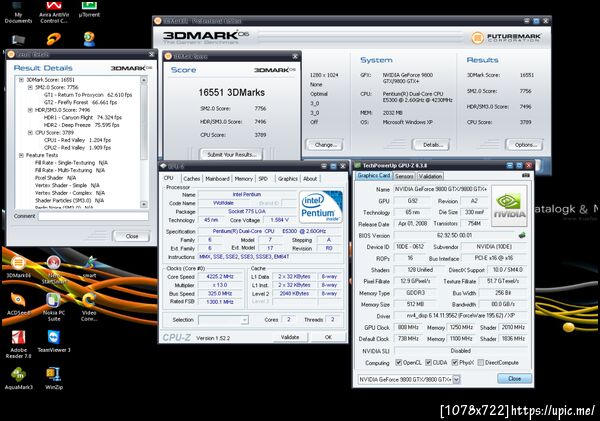Open the Validation tab in GPU-Z
The height and width of the screenshot is (421, 600).
tap(430, 176)
